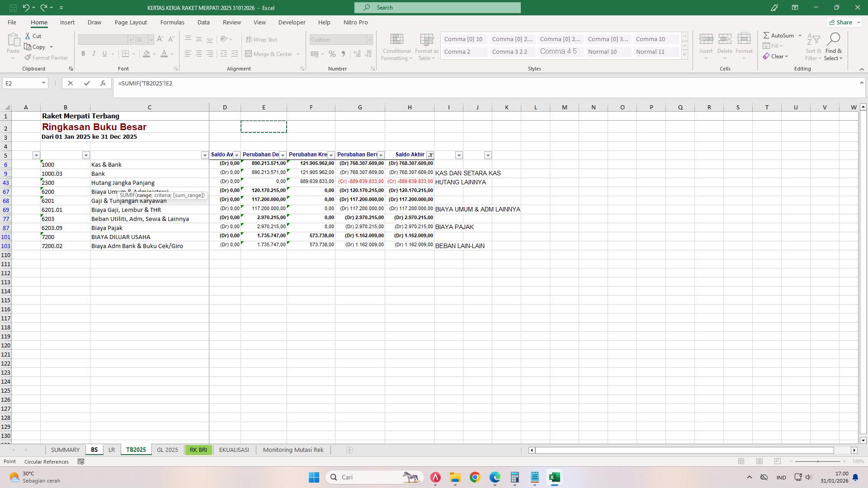Open the filter arrow on Saldo Akhir column

click(431, 155)
